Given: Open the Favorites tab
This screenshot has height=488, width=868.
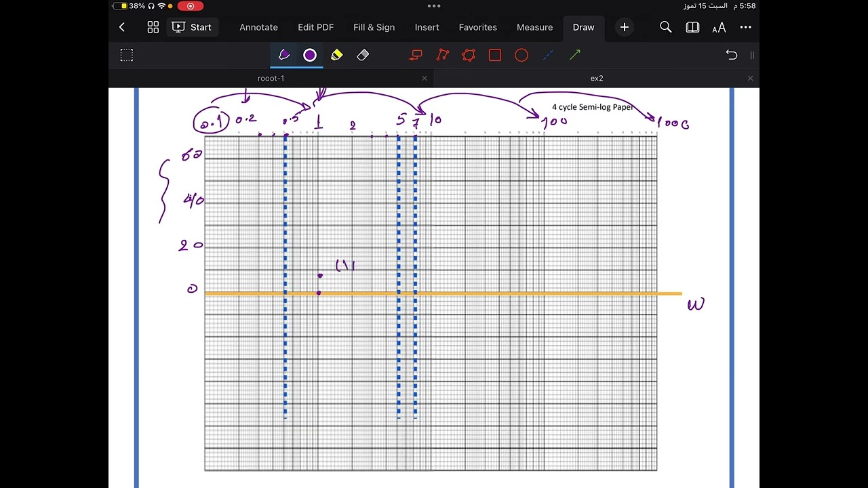Looking at the screenshot, I should point(477,27).
